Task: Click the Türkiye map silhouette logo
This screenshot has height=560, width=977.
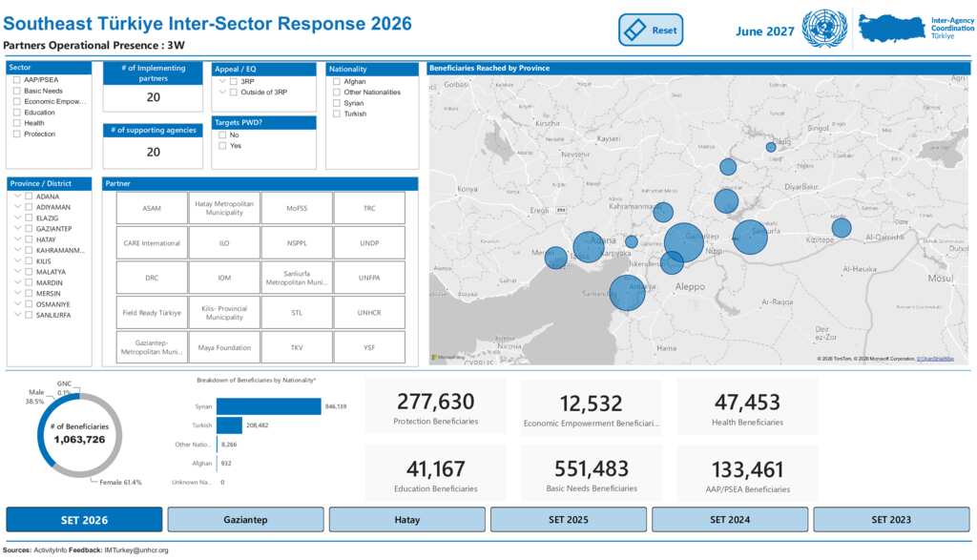Action: [x=892, y=29]
